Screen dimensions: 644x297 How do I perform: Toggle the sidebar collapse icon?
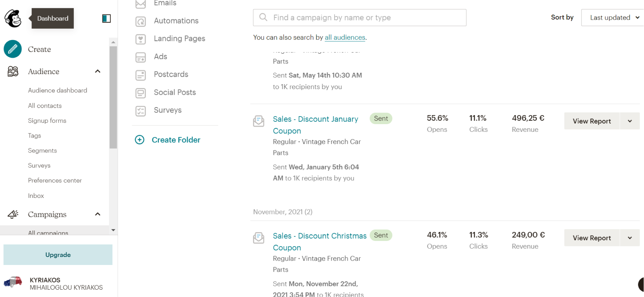pos(106,18)
